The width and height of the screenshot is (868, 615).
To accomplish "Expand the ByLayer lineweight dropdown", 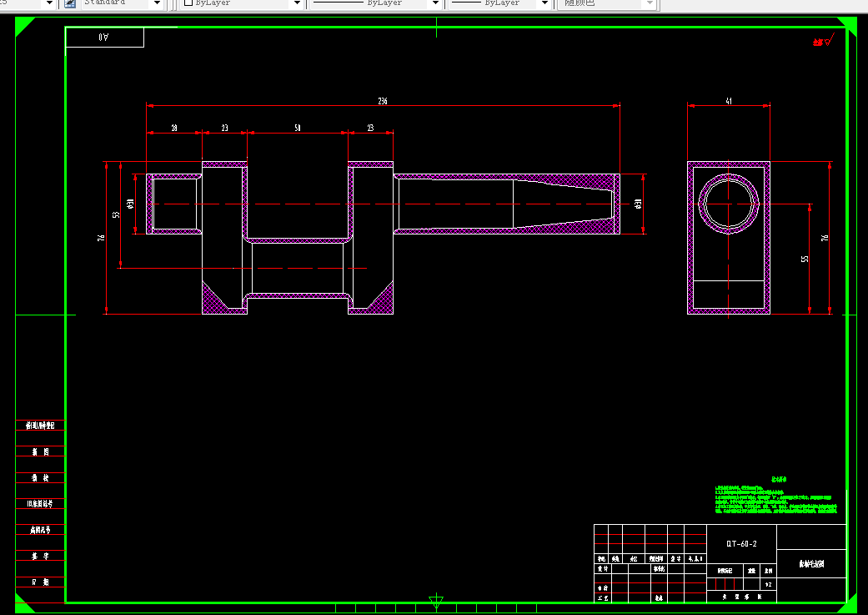I will click(x=544, y=3).
